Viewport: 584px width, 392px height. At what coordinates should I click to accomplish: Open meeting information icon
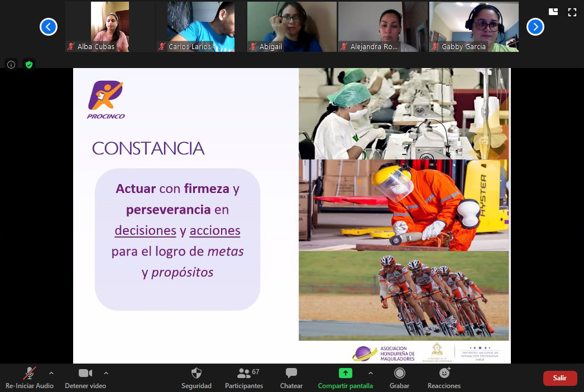(x=11, y=65)
